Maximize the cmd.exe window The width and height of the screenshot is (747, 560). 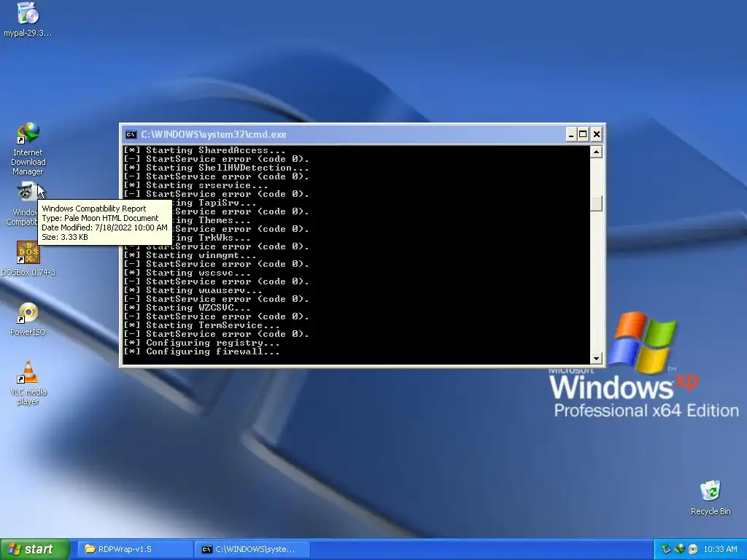pyautogui.click(x=583, y=135)
